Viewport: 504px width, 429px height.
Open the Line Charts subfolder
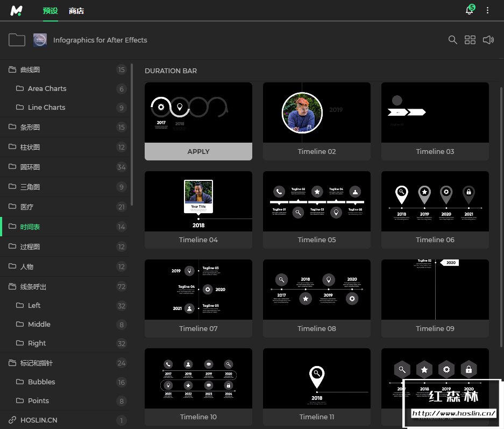click(x=65, y=108)
